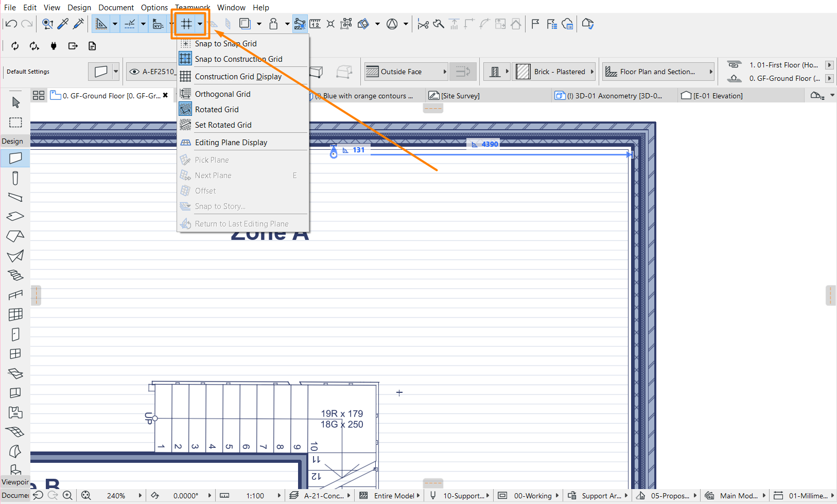Viewport: 837px width, 504px height.
Task: Click the 131 distance value in tracker
Action: click(359, 150)
